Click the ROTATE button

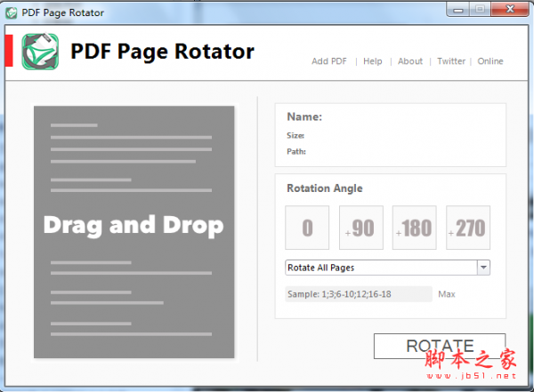tap(440, 346)
